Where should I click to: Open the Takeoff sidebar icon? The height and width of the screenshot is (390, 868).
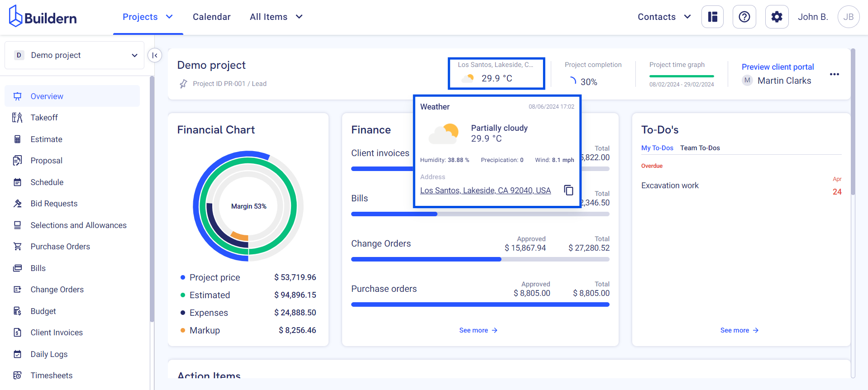tap(17, 118)
